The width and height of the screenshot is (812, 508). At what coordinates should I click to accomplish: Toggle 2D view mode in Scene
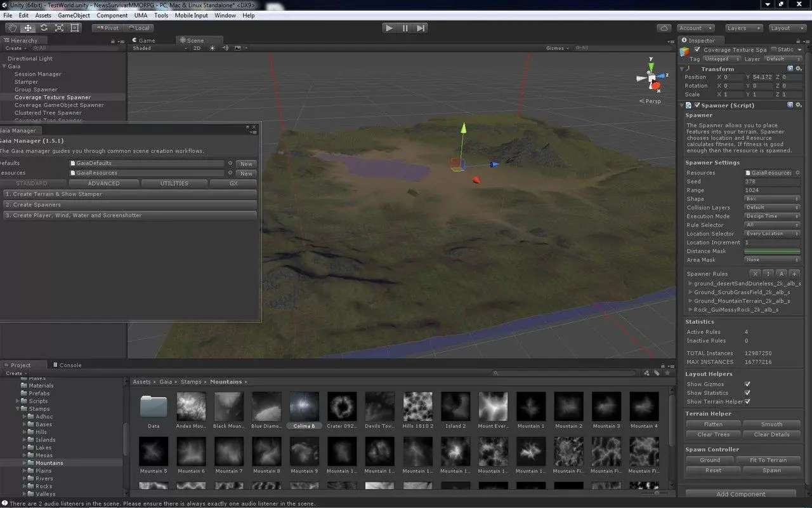click(x=197, y=48)
